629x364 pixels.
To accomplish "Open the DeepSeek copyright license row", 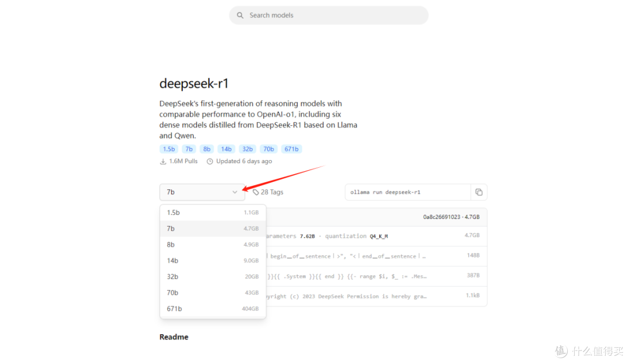I will click(x=376, y=296).
